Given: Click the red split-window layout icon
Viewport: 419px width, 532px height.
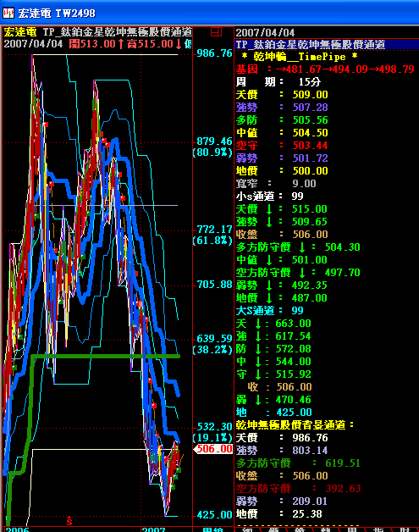Looking at the screenshot, I should point(216,32).
